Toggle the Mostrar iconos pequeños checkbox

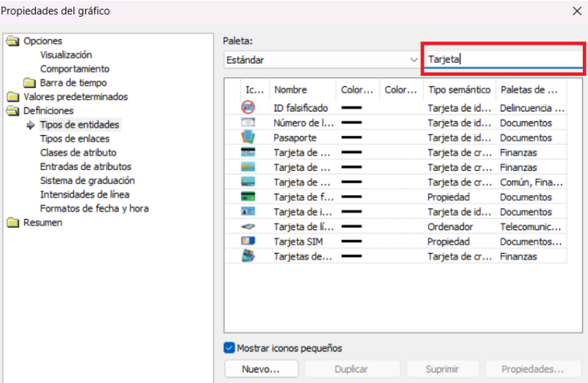click(x=230, y=348)
